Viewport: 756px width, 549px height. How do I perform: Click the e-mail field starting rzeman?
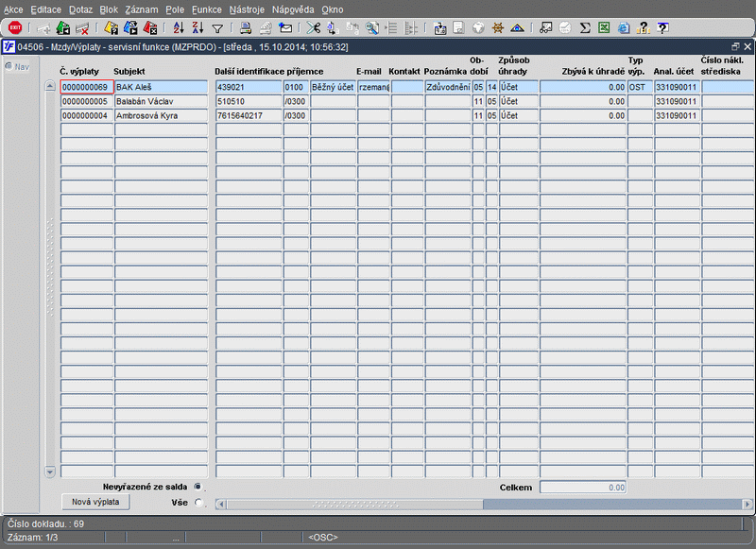[x=373, y=87]
